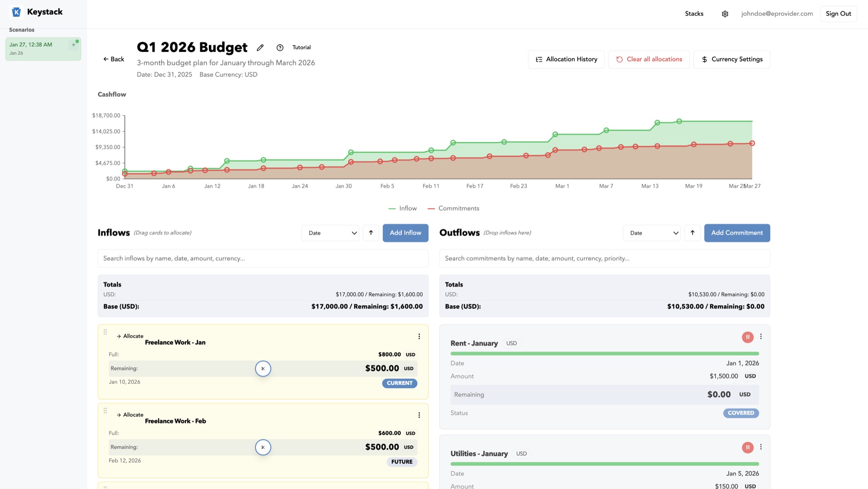Viewport: 868px width, 489px height.
Task: Click the search commitments input field
Action: (x=604, y=258)
